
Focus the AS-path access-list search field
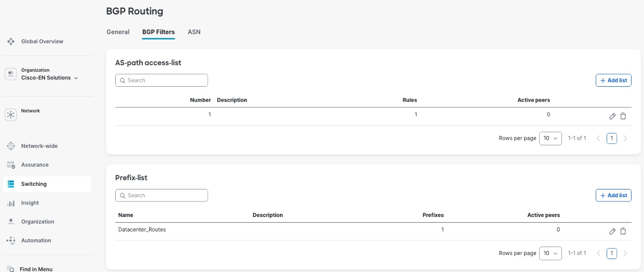point(162,80)
